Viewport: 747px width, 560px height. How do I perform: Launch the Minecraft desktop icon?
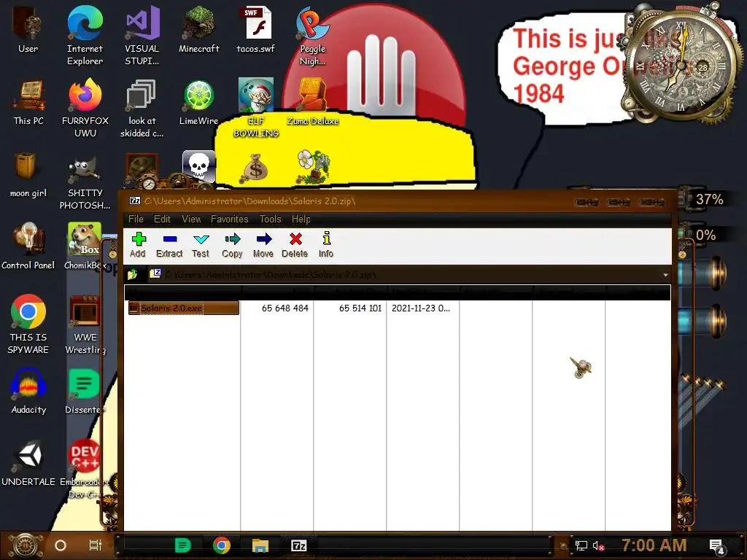(x=198, y=30)
